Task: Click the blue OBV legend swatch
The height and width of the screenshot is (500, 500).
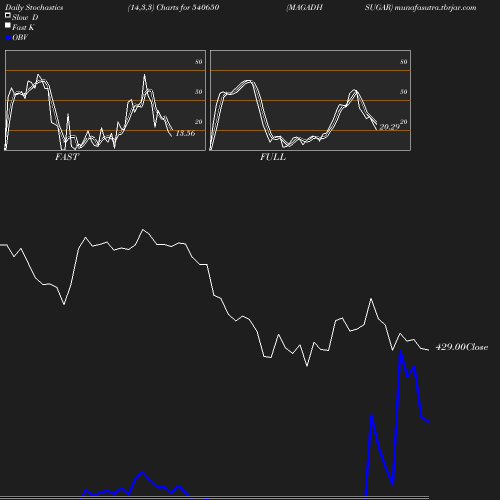Action: [8, 38]
